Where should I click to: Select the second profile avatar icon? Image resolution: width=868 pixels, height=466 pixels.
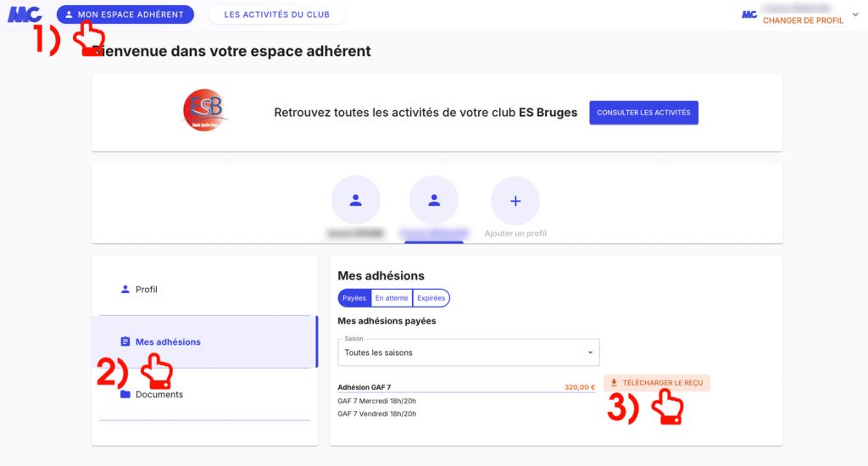click(434, 200)
